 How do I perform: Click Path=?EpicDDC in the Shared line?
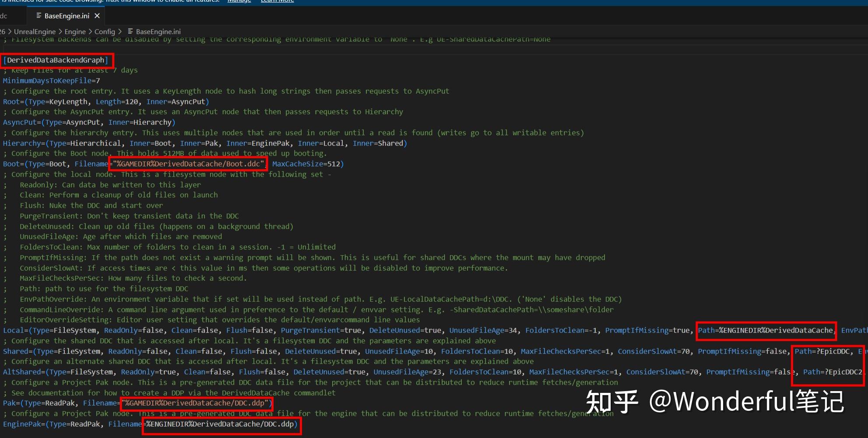[x=822, y=351]
